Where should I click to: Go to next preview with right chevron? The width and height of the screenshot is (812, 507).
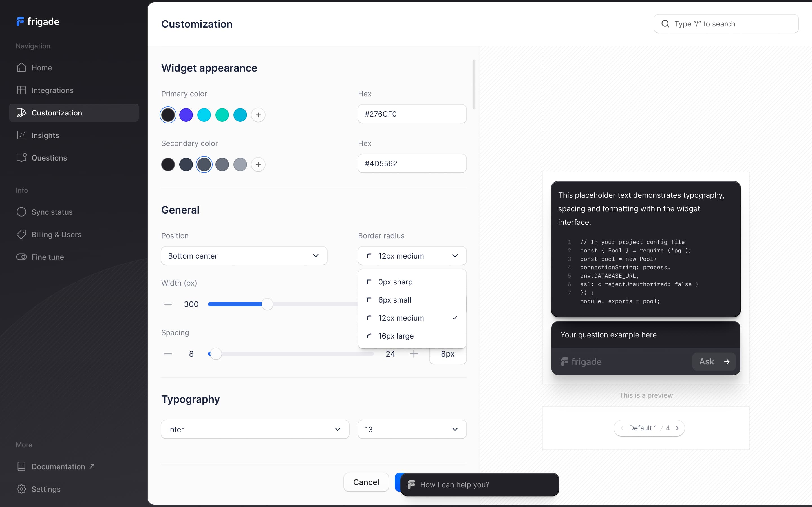coord(677,428)
